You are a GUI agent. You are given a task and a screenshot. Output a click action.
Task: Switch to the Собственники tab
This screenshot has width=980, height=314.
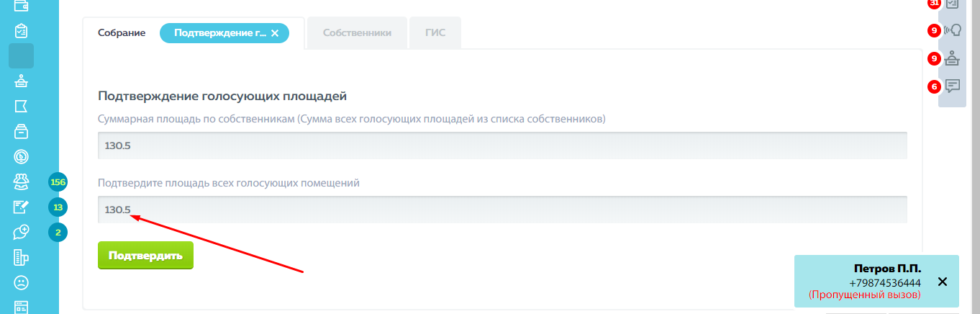(x=357, y=33)
